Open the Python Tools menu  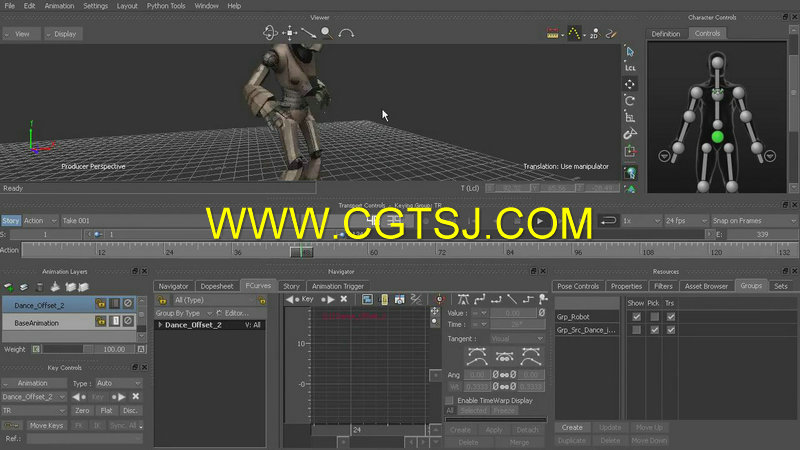(166, 6)
